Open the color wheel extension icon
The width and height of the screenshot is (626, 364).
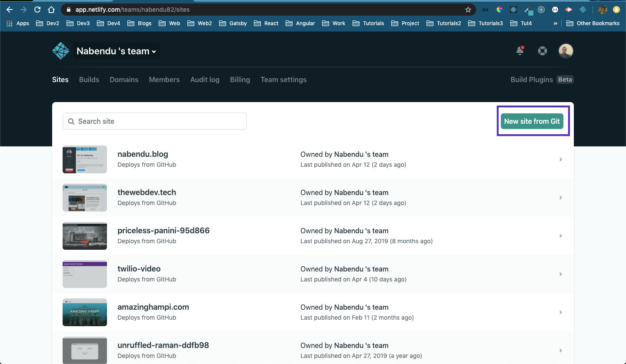click(499, 9)
